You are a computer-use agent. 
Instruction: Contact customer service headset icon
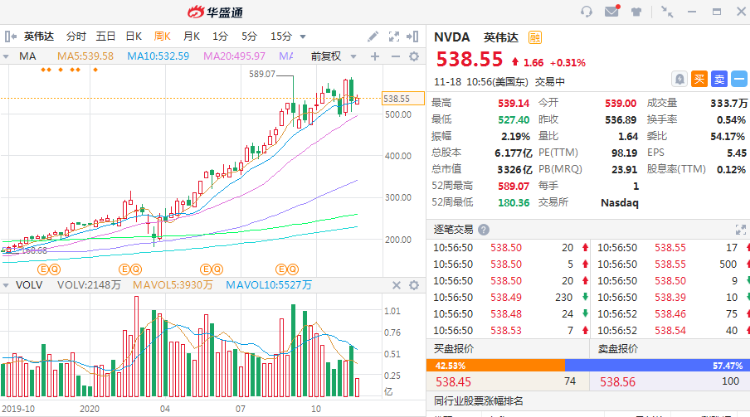click(586, 11)
